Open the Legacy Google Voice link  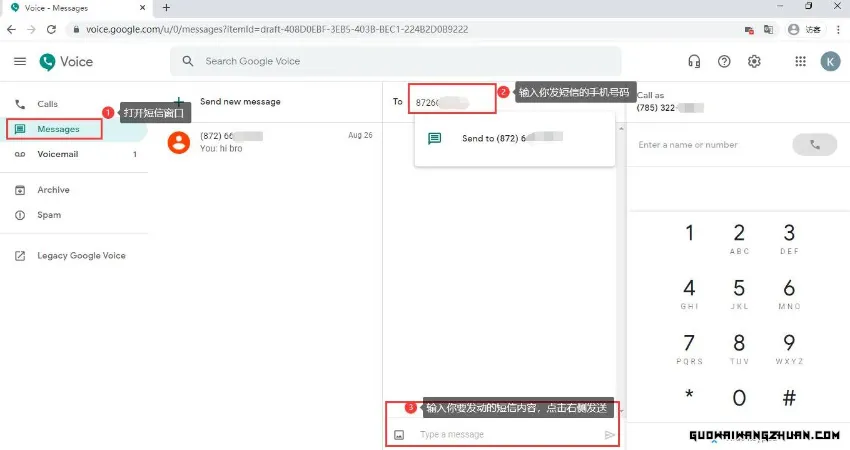click(73, 255)
